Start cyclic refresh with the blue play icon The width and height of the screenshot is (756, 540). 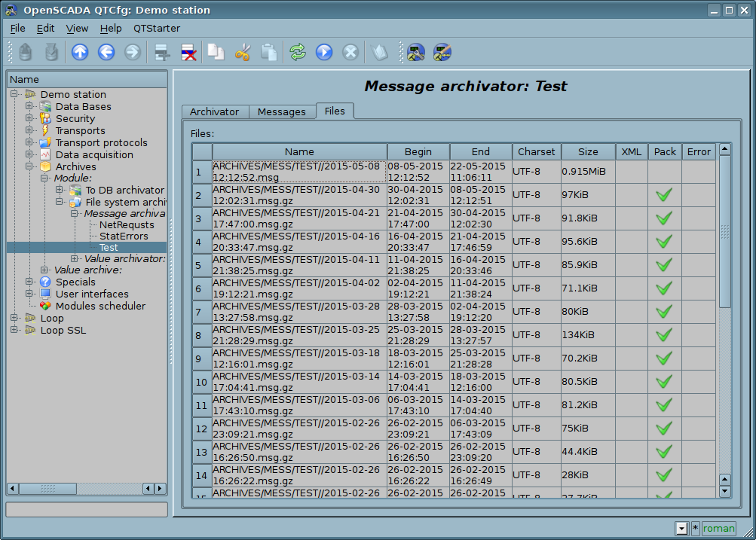[324, 52]
